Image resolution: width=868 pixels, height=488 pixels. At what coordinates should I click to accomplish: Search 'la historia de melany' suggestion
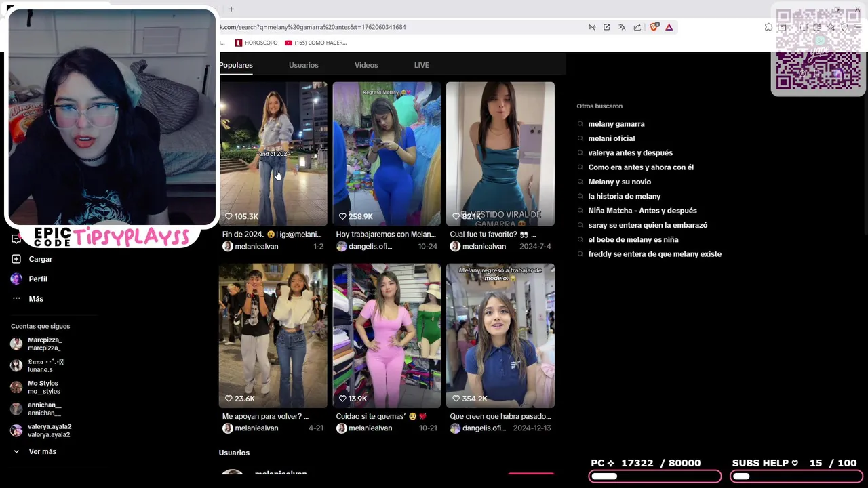click(x=625, y=197)
